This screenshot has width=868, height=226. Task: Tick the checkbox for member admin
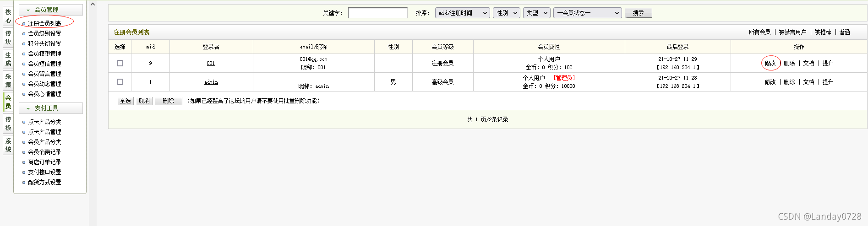tap(120, 82)
